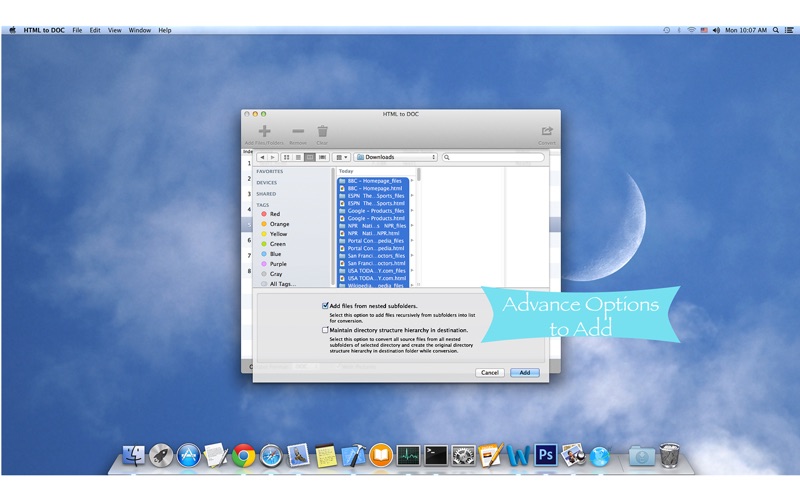Select the USA TODA...Y.com_files folder
Viewport: 800px width, 500px height.
click(x=373, y=270)
